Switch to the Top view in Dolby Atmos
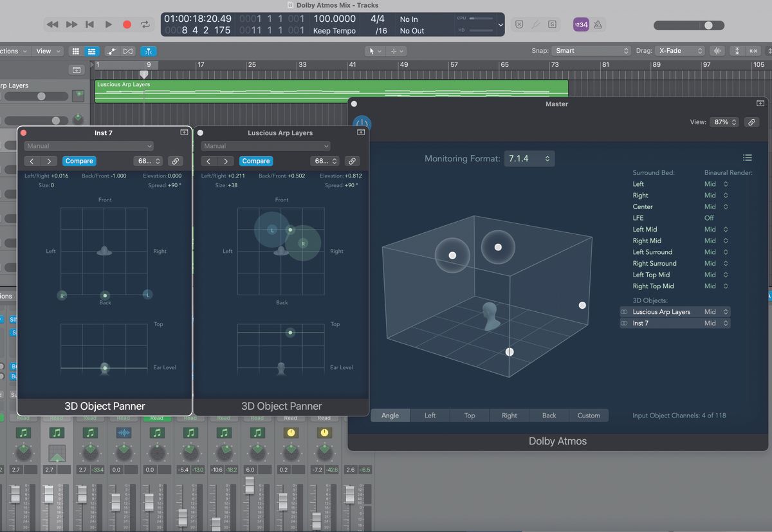The image size is (772, 532). pyautogui.click(x=469, y=415)
